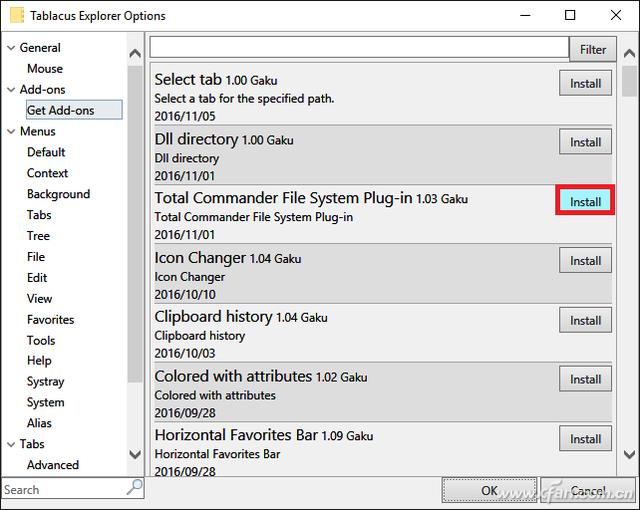Screen dimensions: 640x510
Task: Select Tabs under the Menus section
Action: coord(39,215)
